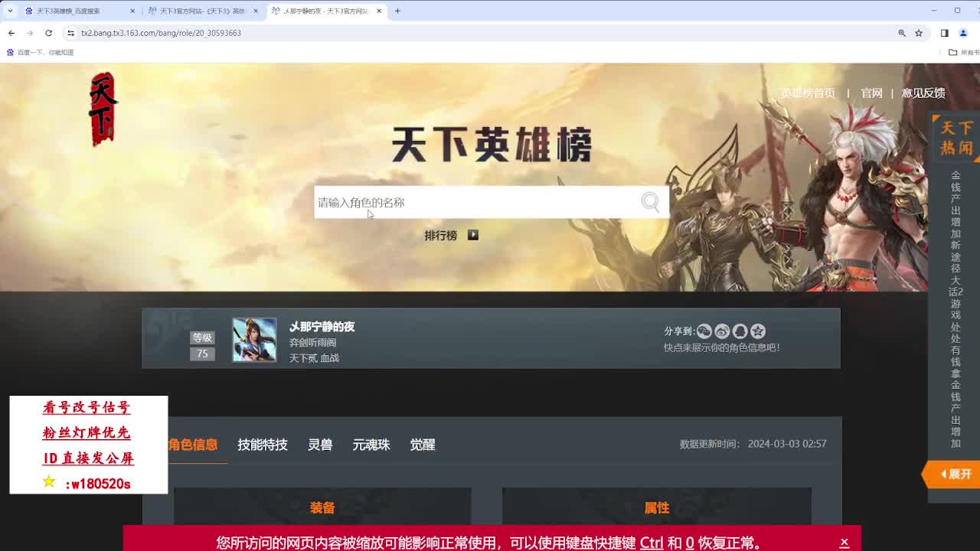
Task: Dismiss the red zoom warning banner with X
Action: tap(844, 543)
